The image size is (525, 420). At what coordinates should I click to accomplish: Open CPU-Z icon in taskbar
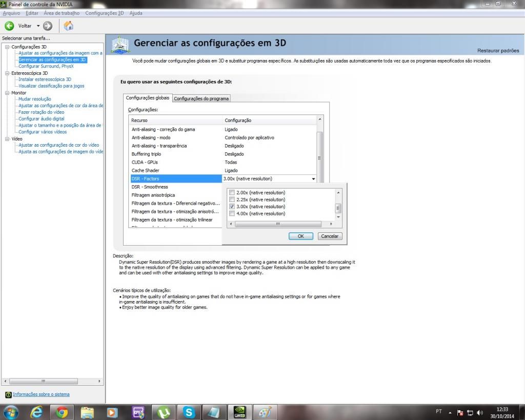pos(138,412)
